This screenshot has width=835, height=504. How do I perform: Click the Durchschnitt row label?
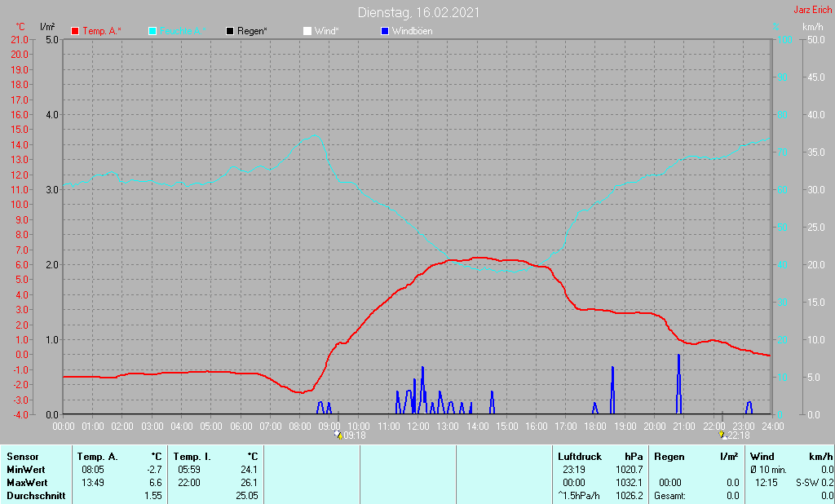pyautogui.click(x=36, y=496)
